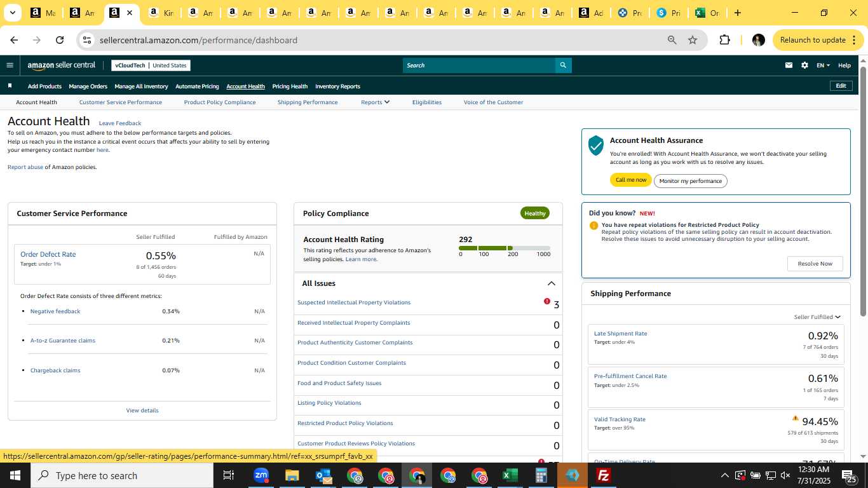Open the Late Shipment Rate link
This screenshot has height=488, width=868.
[x=620, y=334]
